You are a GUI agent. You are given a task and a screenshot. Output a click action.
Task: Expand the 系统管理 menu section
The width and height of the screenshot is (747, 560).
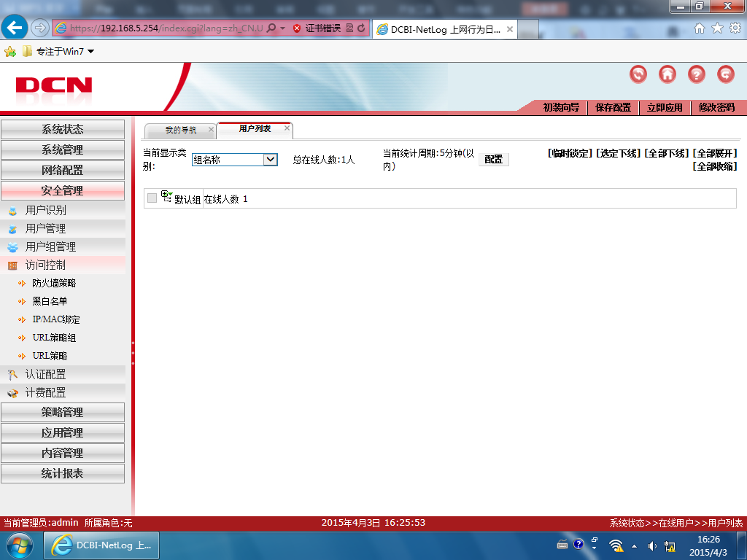[x=63, y=150]
